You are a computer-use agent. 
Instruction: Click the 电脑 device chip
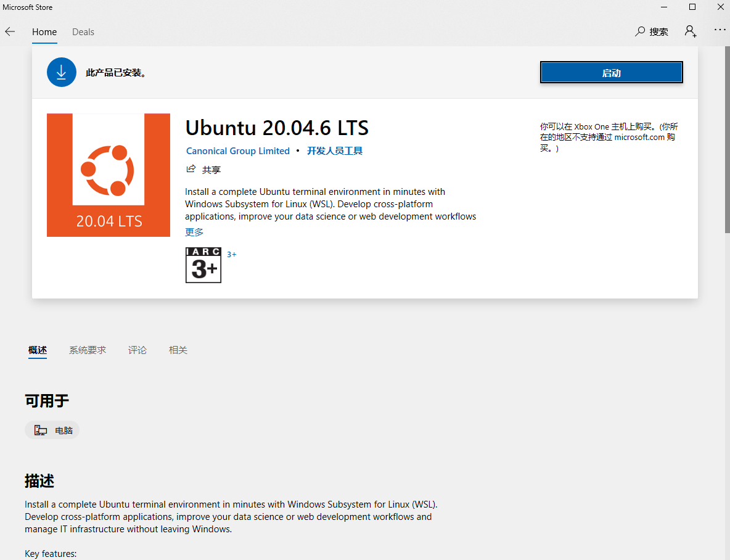(52, 430)
